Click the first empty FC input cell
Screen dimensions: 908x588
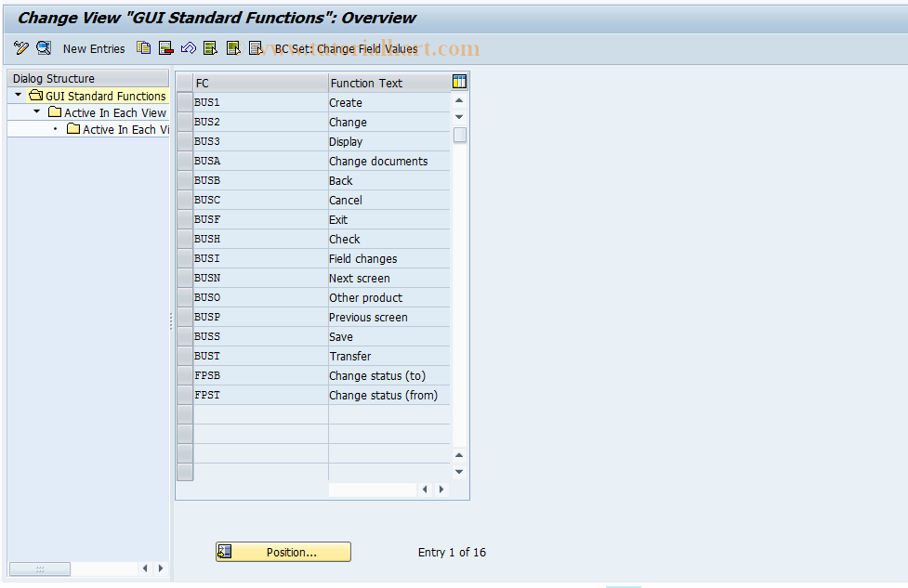[260, 414]
